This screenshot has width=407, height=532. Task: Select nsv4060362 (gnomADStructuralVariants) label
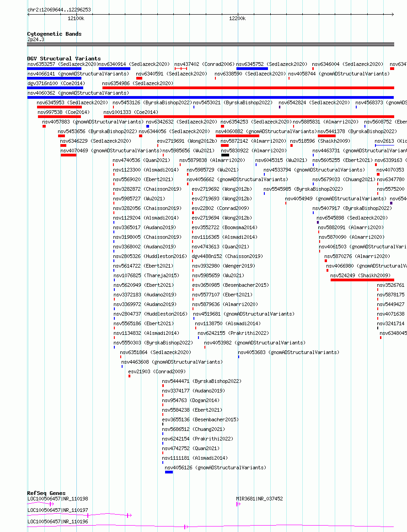tap(78, 93)
